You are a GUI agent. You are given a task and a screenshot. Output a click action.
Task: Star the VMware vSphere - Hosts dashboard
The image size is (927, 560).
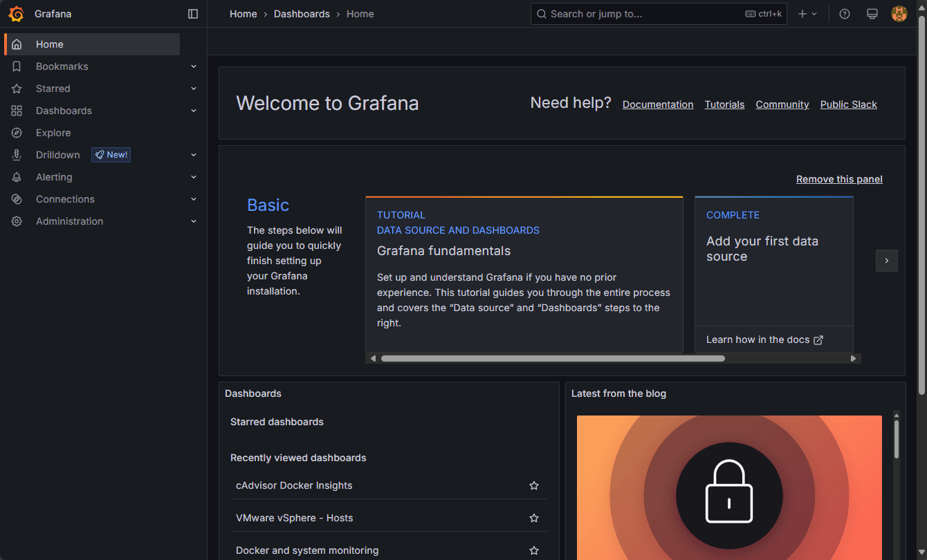click(x=533, y=518)
